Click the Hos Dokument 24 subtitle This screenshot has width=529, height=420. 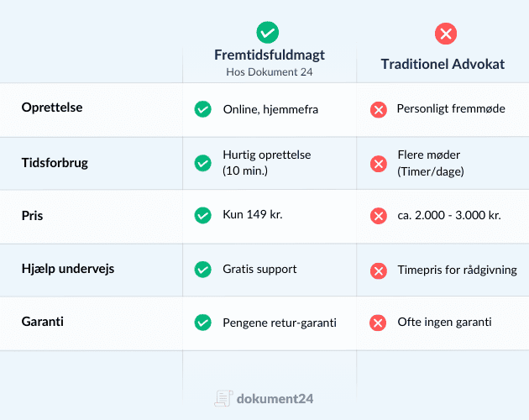(x=269, y=72)
